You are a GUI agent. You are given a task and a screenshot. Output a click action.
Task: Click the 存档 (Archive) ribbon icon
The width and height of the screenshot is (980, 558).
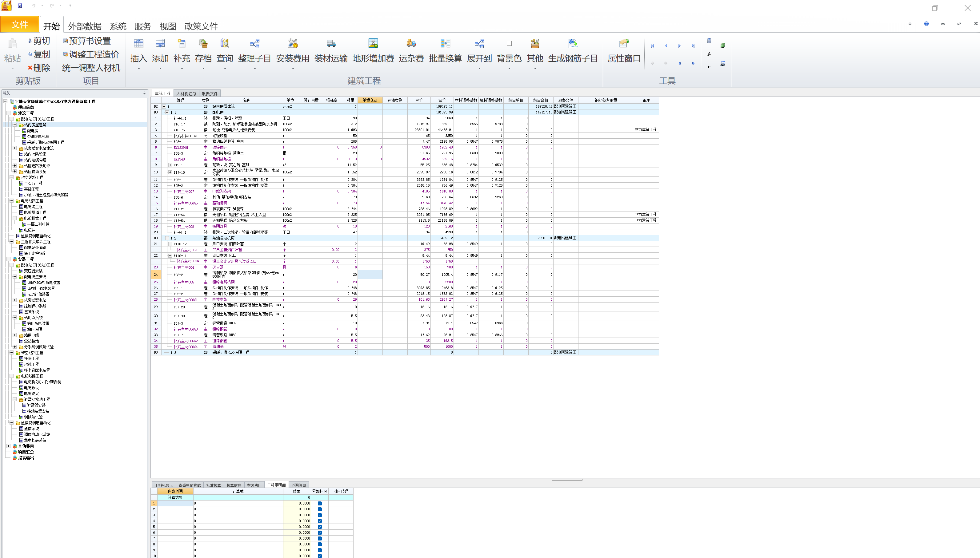[x=203, y=44]
